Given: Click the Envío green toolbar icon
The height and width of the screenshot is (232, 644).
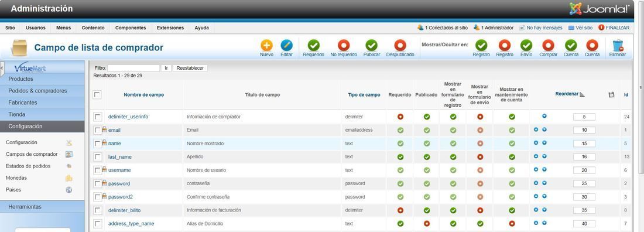Looking at the screenshot, I should (x=526, y=45).
